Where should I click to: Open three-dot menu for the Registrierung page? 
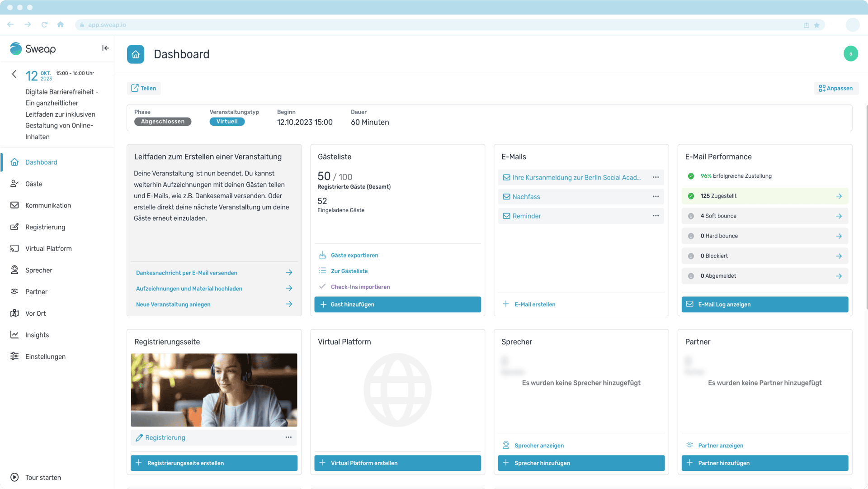click(288, 437)
